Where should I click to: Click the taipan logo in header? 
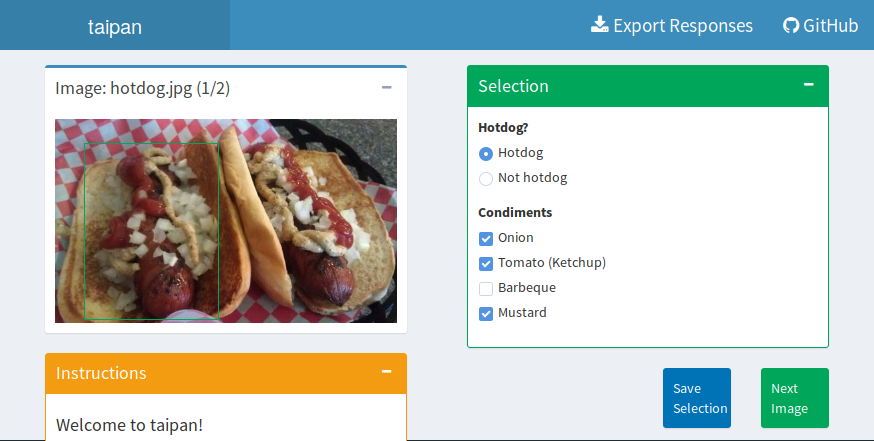click(115, 26)
